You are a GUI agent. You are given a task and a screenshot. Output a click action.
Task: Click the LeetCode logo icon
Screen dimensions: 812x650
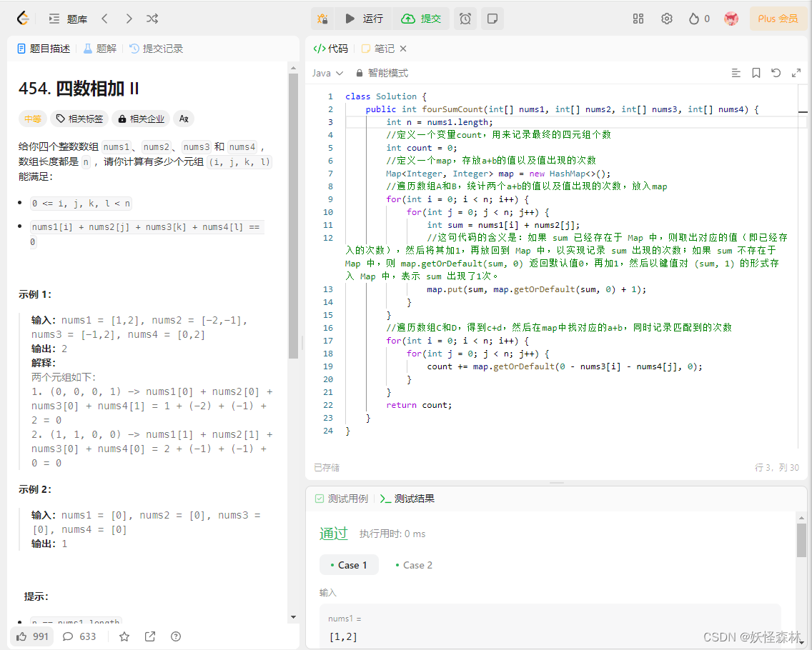23,19
